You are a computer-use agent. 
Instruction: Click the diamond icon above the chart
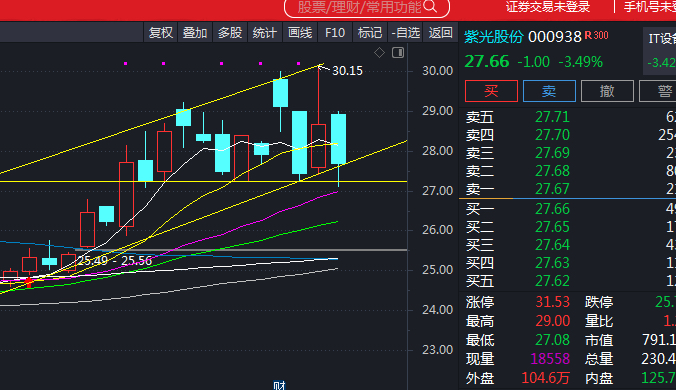tap(379, 53)
